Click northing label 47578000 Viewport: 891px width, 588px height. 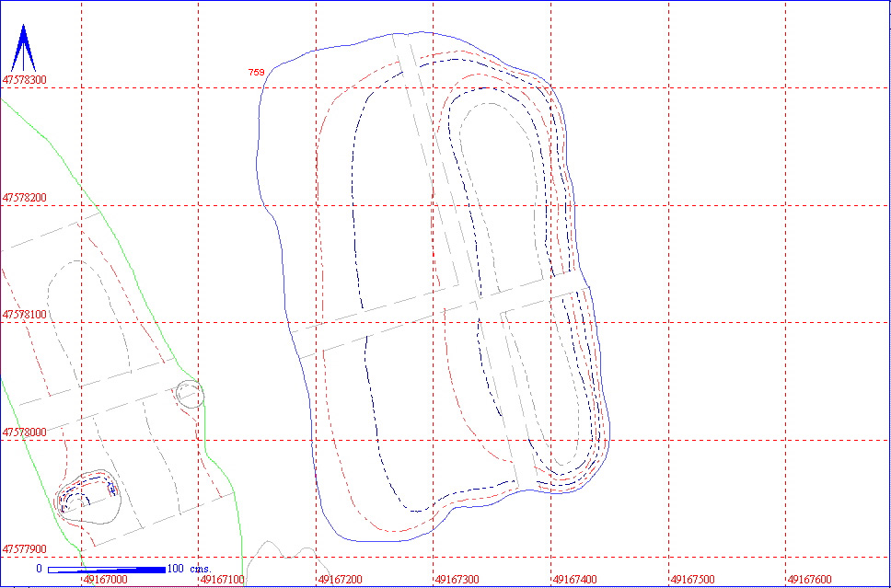[x=25, y=432]
